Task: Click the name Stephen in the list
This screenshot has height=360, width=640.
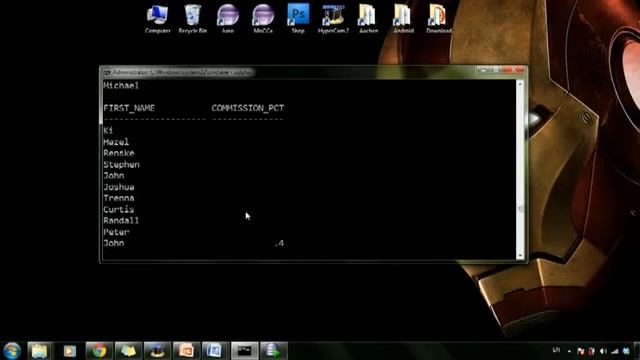Action: click(121, 164)
